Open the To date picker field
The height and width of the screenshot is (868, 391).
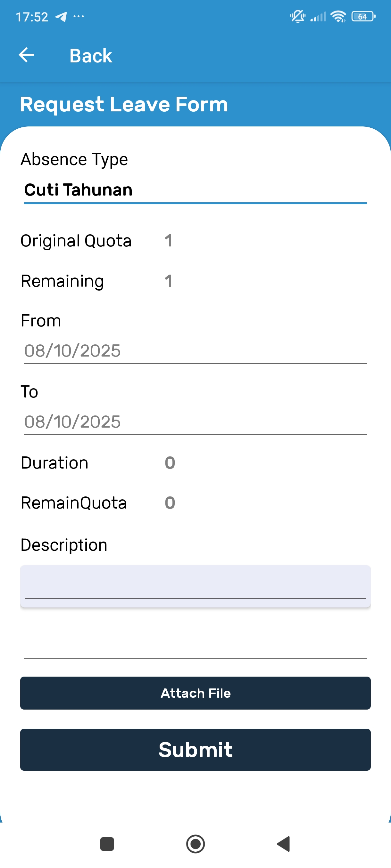click(x=195, y=422)
